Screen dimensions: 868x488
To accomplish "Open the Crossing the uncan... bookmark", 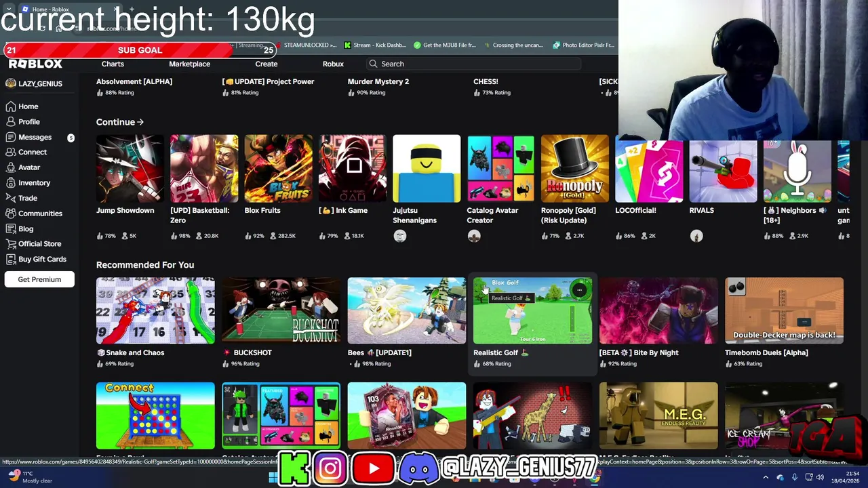I will click(x=513, y=45).
